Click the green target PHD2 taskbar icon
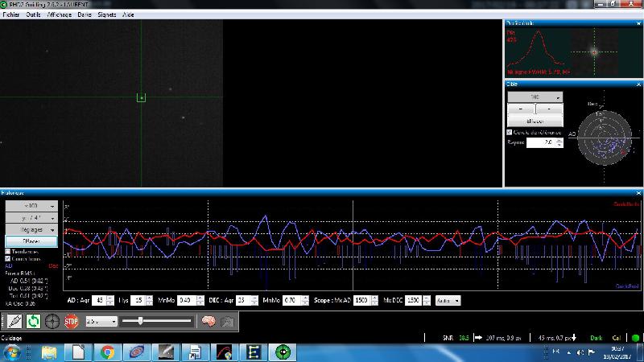 (x=283, y=352)
